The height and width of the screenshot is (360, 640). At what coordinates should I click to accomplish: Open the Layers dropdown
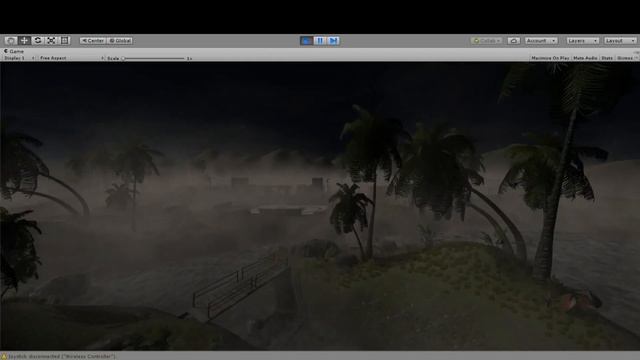click(x=582, y=40)
